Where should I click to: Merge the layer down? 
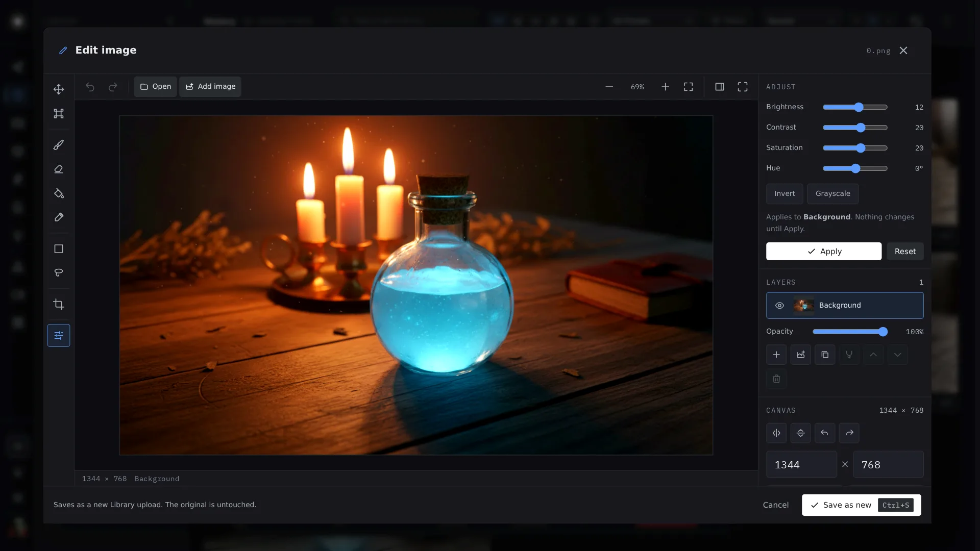point(849,355)
